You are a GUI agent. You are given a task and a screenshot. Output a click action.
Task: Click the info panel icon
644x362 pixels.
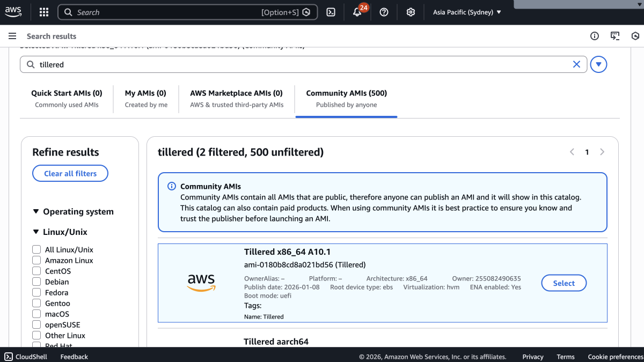[x=595, y=36]
